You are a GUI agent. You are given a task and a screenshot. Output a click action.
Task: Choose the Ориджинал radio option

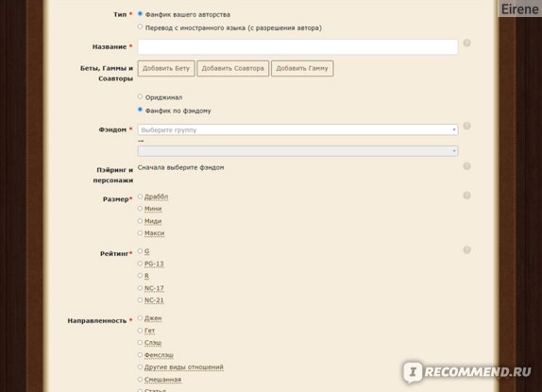tap(140, 96)
